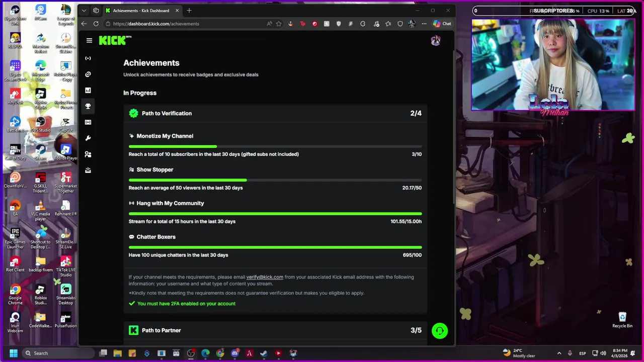Open the ESP language indicator

(x=583, y=353)
